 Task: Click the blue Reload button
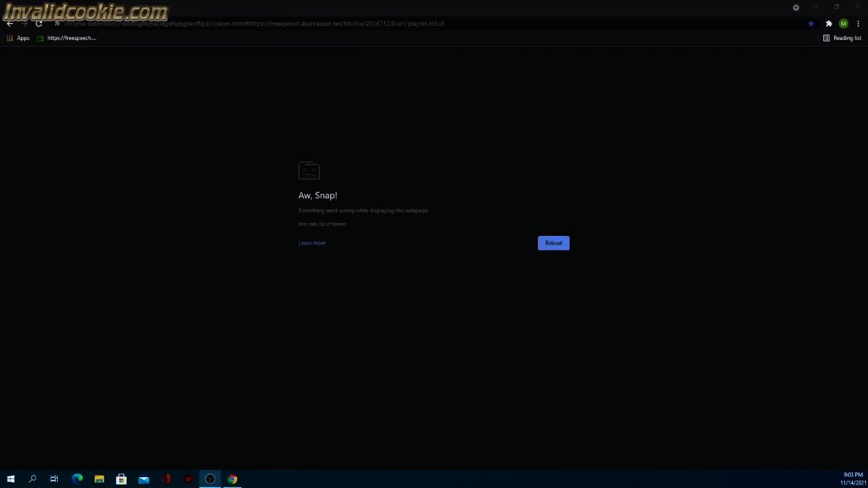tap(553, 243)
